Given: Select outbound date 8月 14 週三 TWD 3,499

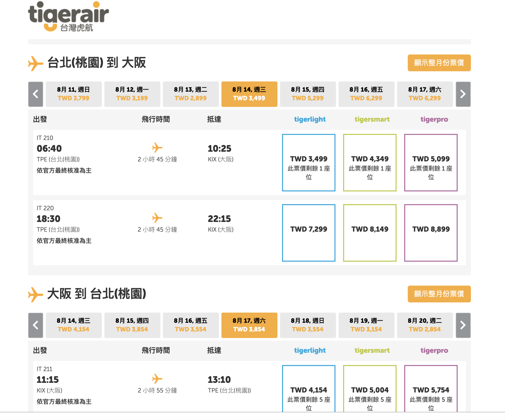Looking at the screenshot, I should (249, 94).
